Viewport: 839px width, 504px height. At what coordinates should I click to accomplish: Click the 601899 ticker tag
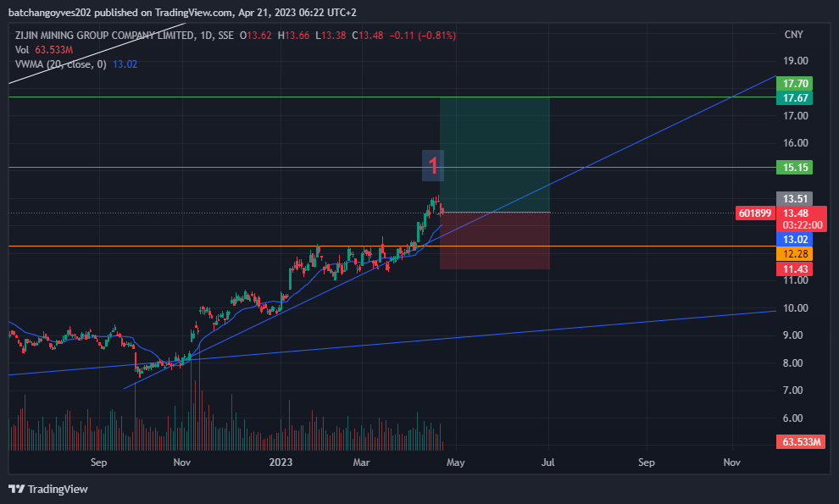[755, 213]
